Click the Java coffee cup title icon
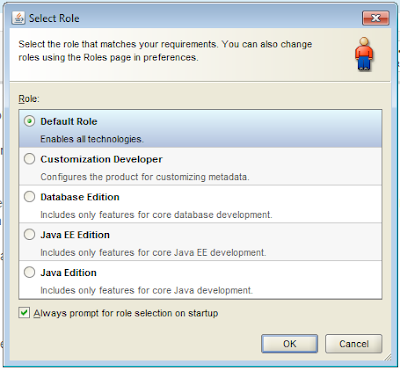400x371 pixels. pos(19,18)
